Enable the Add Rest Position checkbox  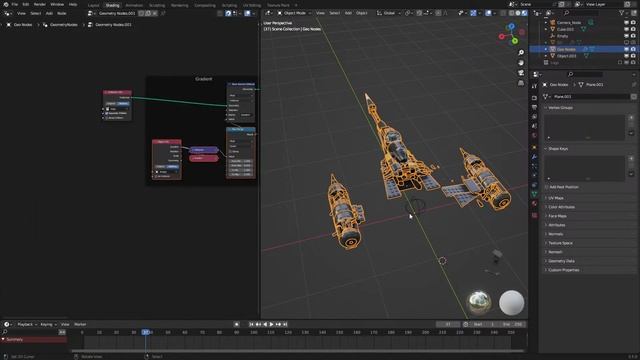click(x=547, y=187)
